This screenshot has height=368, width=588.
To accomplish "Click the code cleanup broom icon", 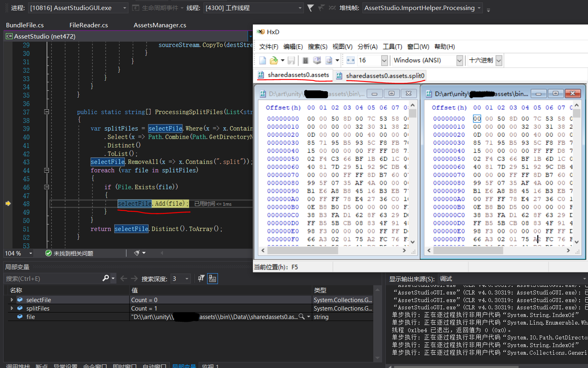I will (137, 253).
